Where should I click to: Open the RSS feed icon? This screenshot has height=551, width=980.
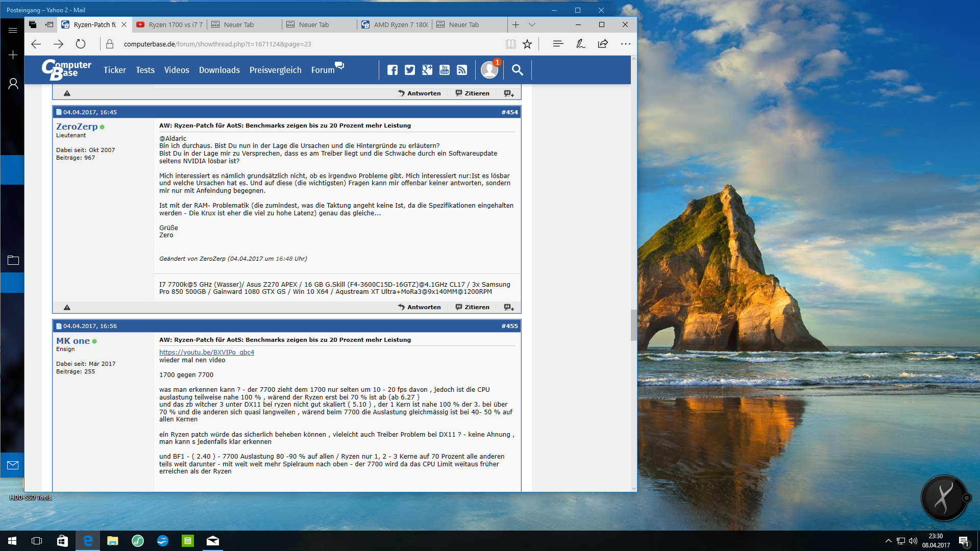tap(462, 70)
